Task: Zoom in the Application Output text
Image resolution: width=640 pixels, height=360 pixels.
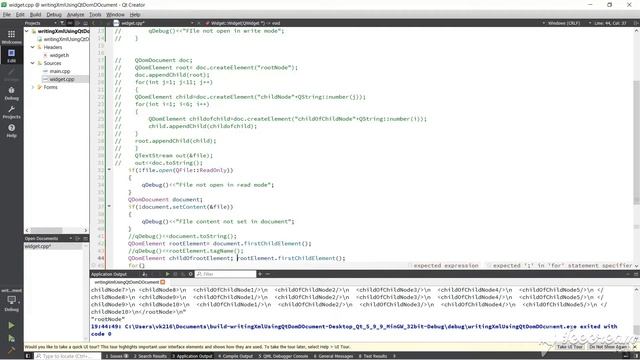Action: (x=260, y=274)
